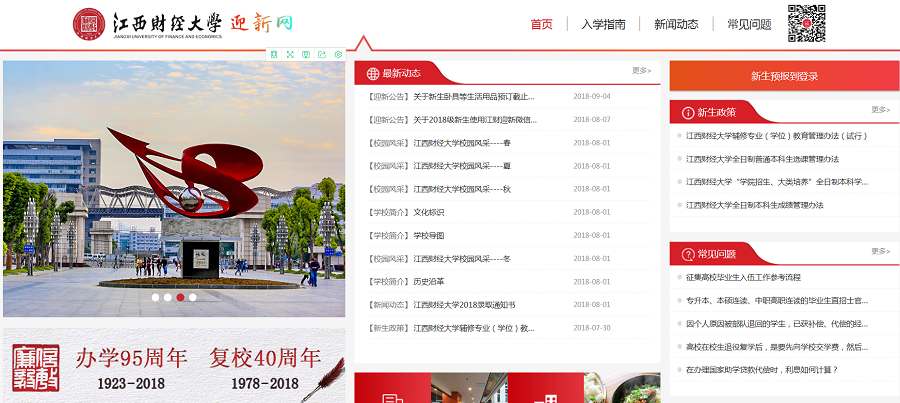Image resolution: width=900 pixels, height=403 pixels.
Task: Open the green gear settings icon
Action: 338,54
